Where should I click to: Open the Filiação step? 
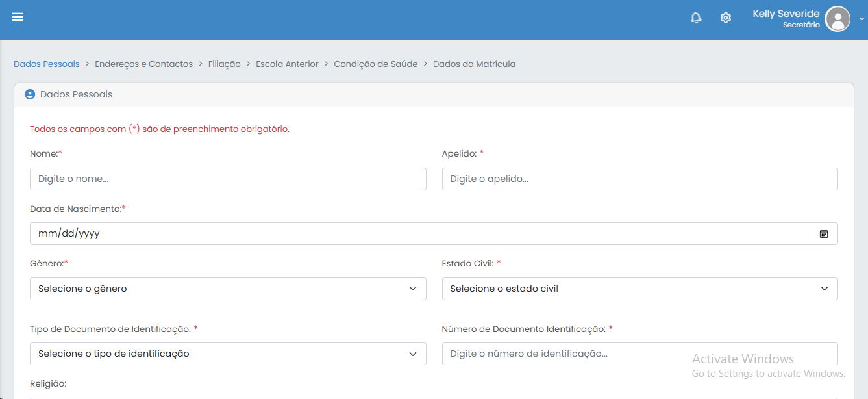(224, 64)
